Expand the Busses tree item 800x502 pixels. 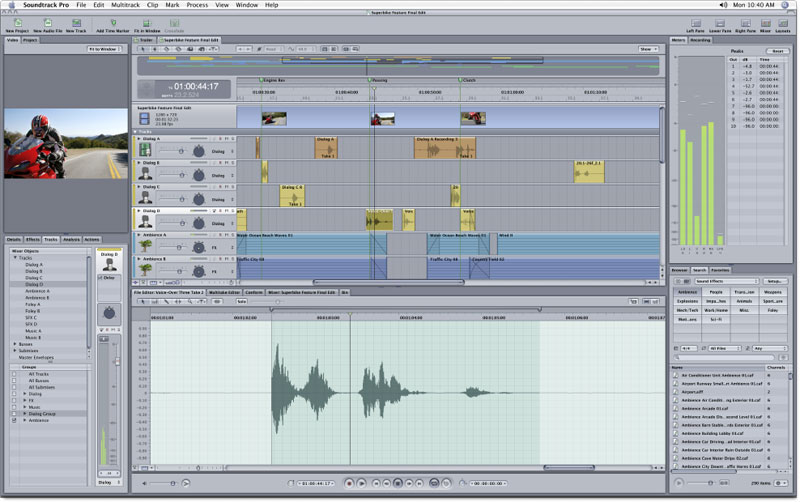[x=15, y=344]
